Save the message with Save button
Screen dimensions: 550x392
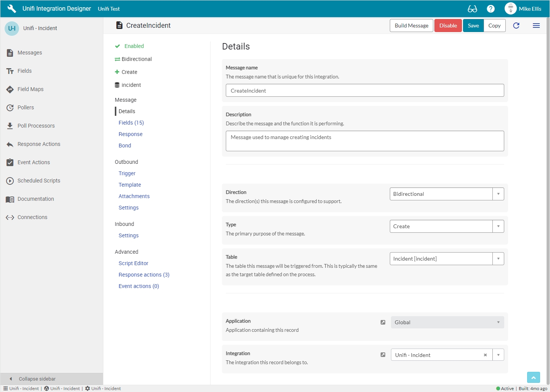[x=473, y=26]
